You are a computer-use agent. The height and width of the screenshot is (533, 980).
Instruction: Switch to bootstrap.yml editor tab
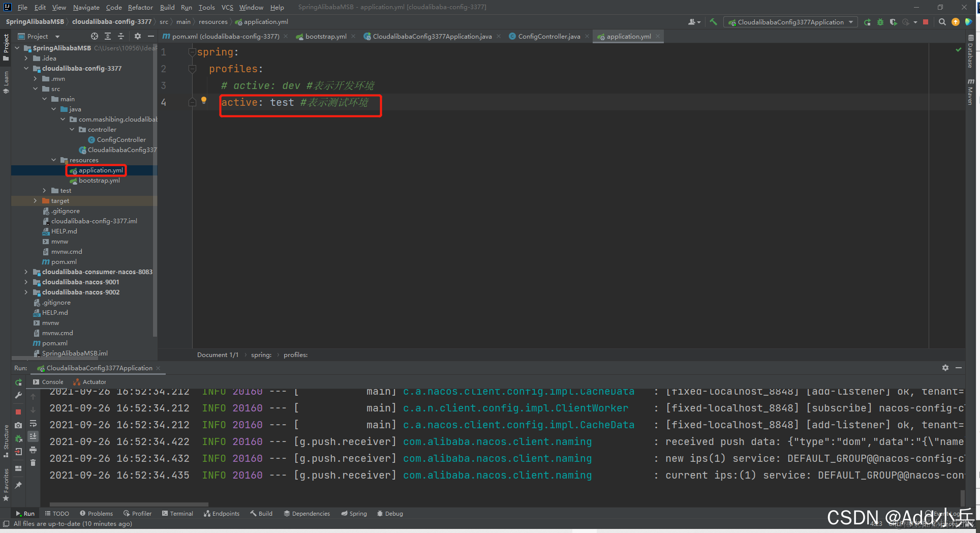click(x=325, y=36)
